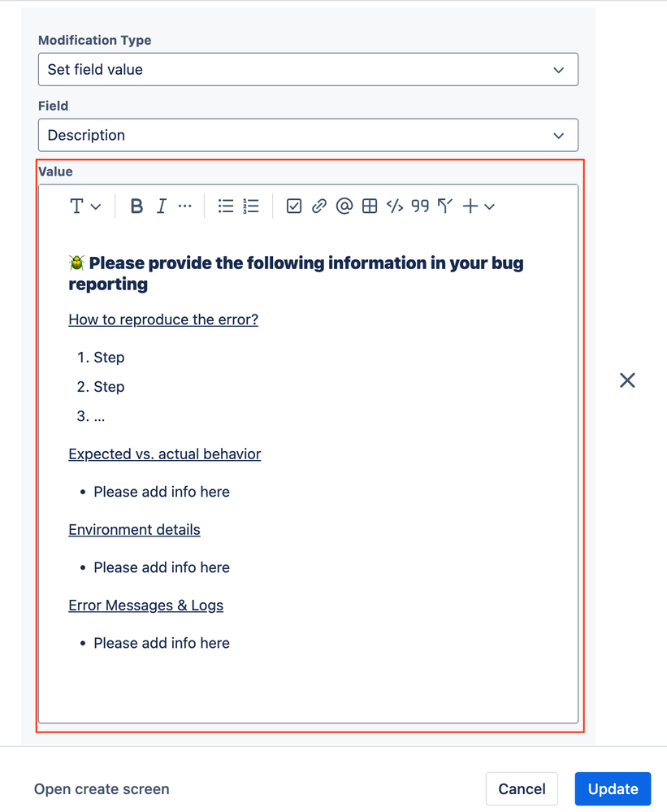Add a block quote

tap(419, 206)
